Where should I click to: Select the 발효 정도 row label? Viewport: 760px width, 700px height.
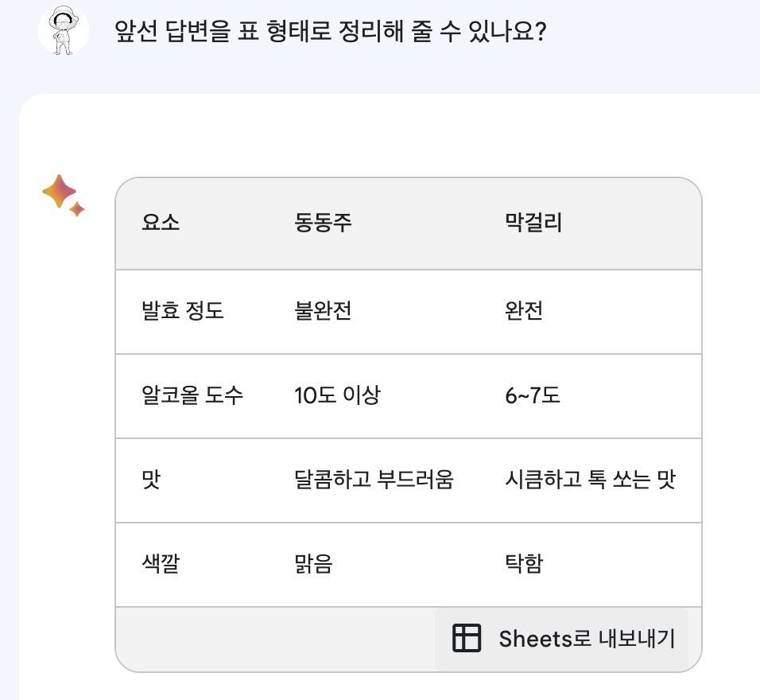[x=183, y=310]
